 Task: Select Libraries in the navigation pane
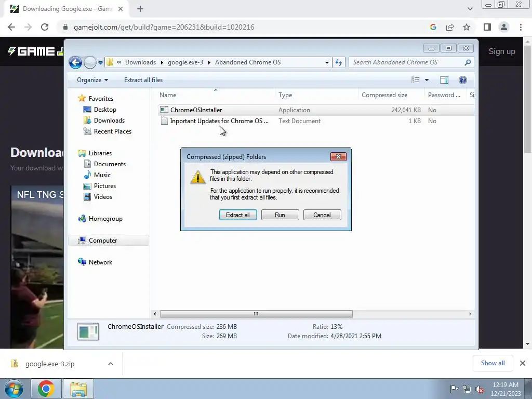tap(100, 153)
